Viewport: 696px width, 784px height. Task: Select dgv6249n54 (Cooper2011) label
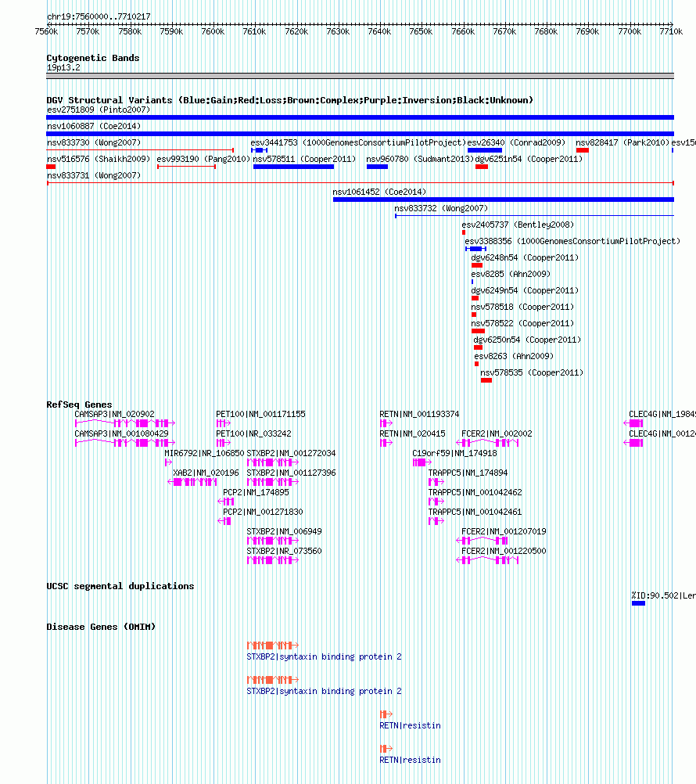click(x=525, y=291)
